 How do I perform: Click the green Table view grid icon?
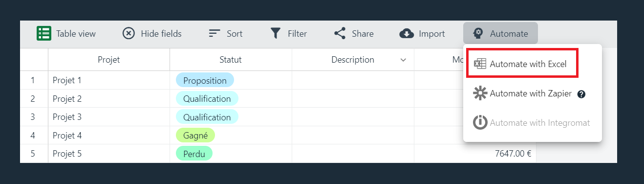(44, 33)
